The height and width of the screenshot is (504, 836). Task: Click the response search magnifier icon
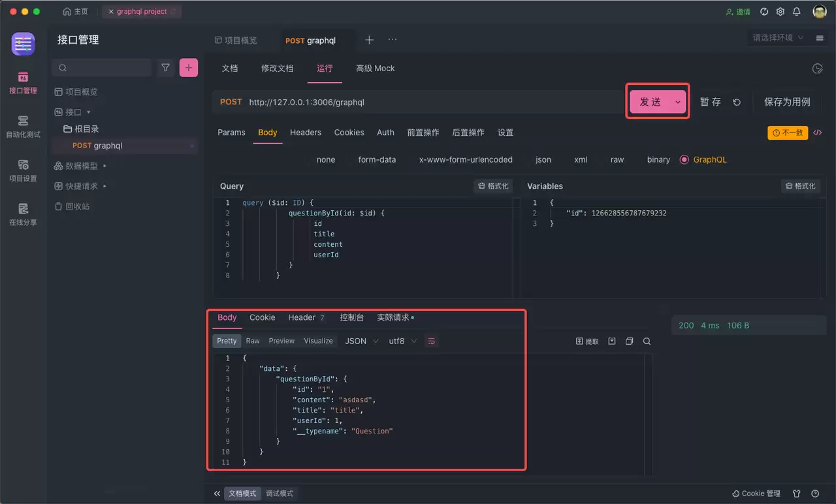pyautogui.click(x=647, y=341)
